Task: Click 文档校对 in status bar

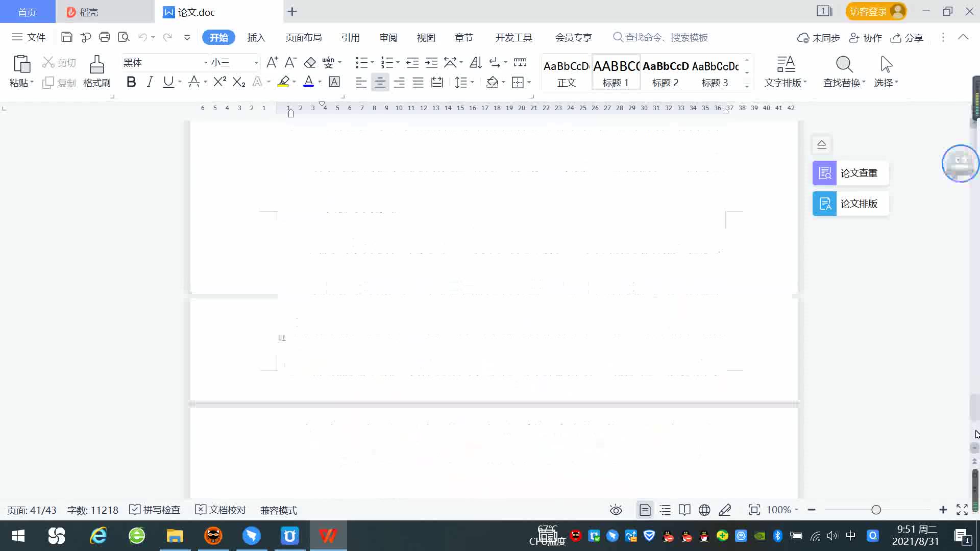Action: point(220,510)
